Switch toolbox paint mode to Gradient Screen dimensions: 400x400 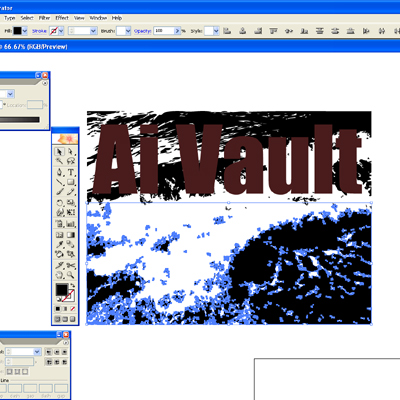[65, 309]
